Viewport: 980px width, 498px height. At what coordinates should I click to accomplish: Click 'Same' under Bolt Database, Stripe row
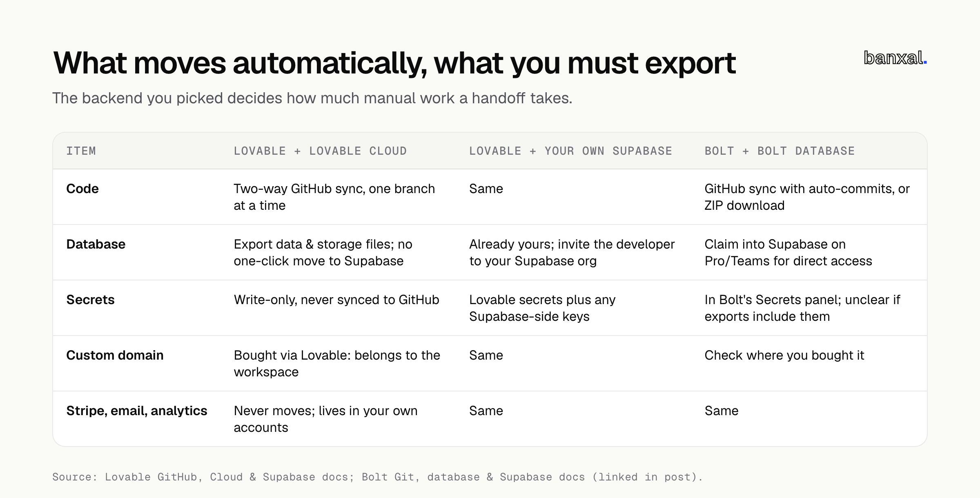click(722, 411)
